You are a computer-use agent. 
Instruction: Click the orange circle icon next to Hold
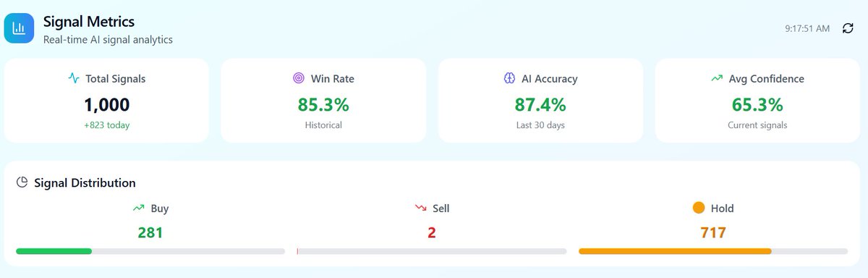[x=698, y=208]
